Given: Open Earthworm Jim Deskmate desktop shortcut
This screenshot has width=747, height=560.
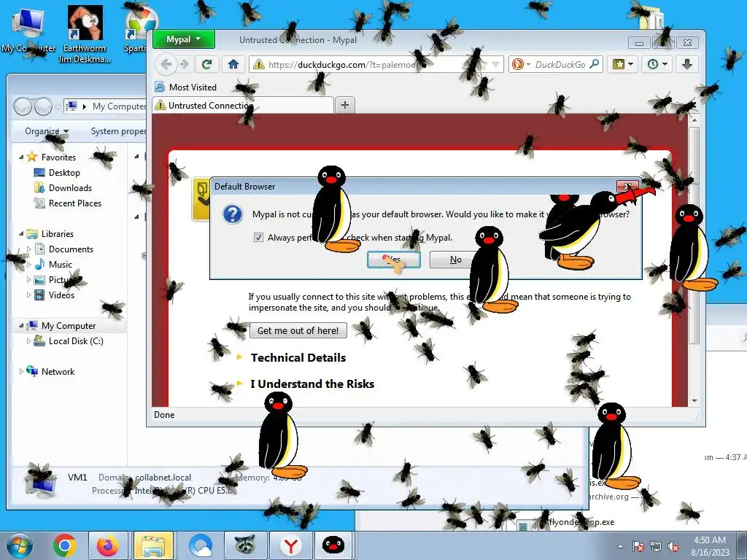Looking at the screenshot, I should click(85, 34).
